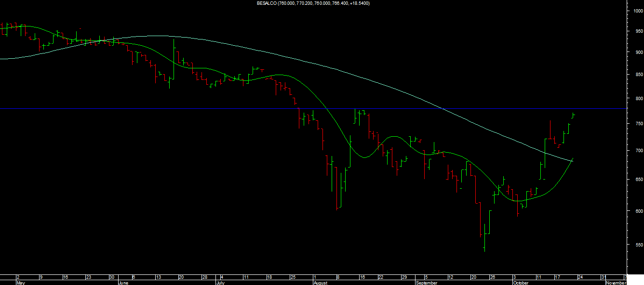
Task: Select the 950 price axis label
Action: pyautogui.click(x=638, y=31)
